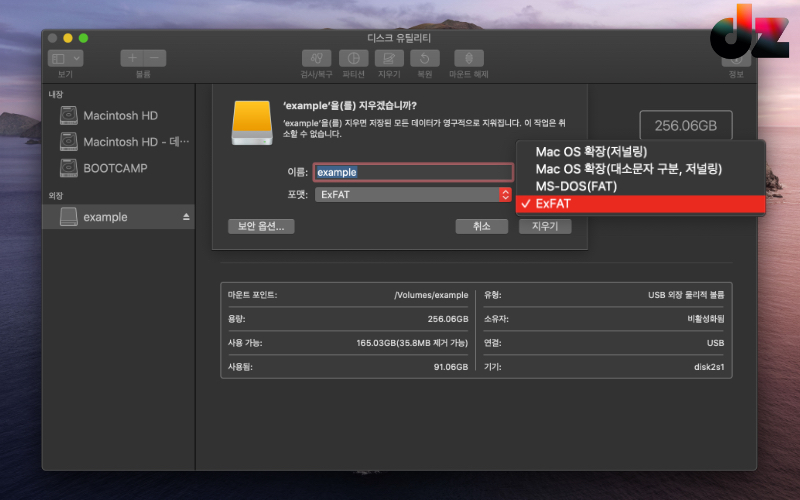The height and width of the screenshot is (500, 800).
Task: Click the green zoom window button
Action: pos(83,38)
